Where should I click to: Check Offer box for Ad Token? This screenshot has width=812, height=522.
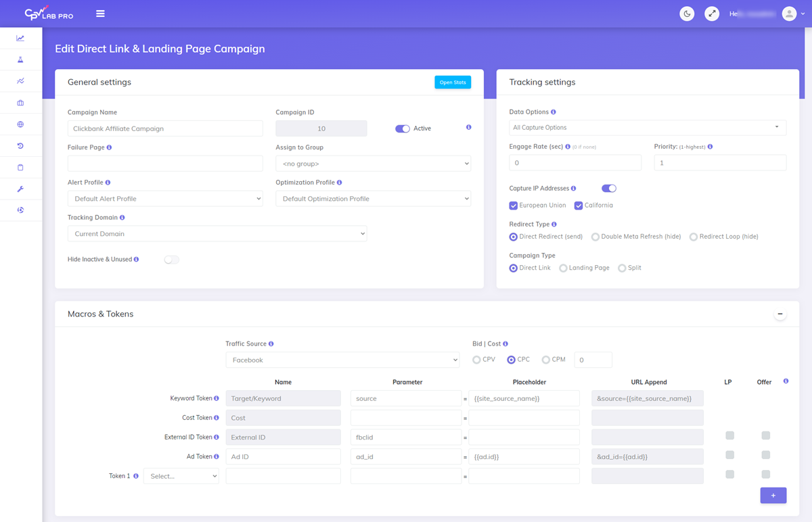pyautogui.click(x=765, y=455)
